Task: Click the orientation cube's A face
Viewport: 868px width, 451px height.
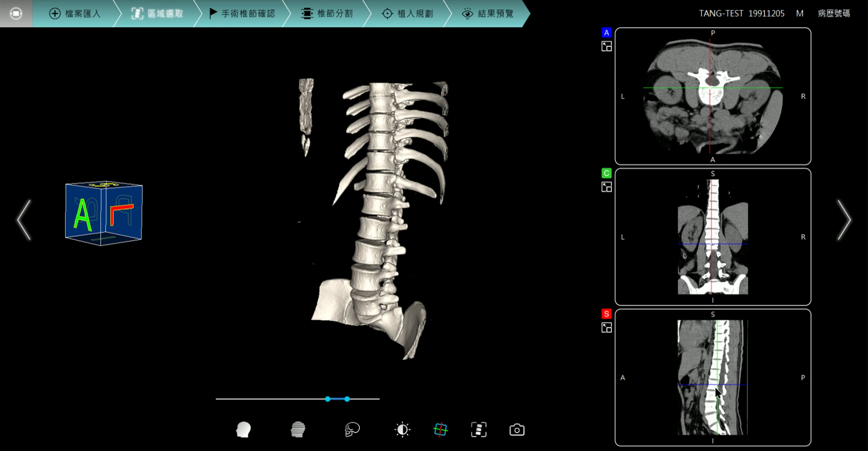Action: 83,213
